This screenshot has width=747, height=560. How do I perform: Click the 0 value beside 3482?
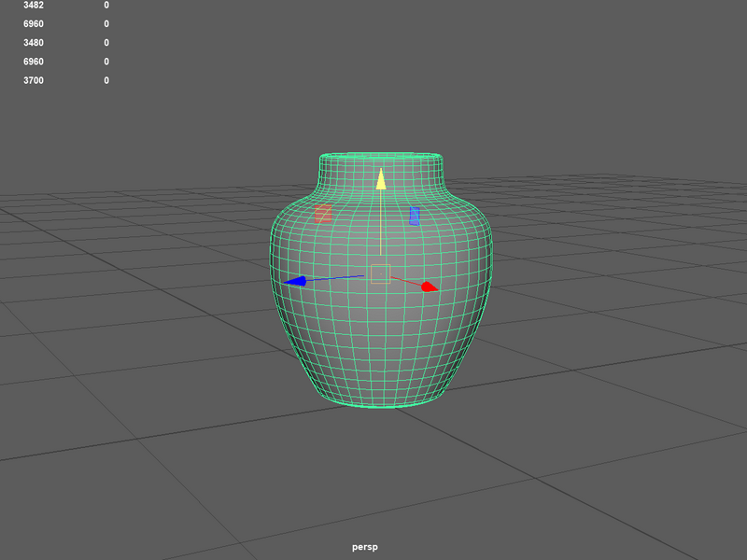coord(106,6)
